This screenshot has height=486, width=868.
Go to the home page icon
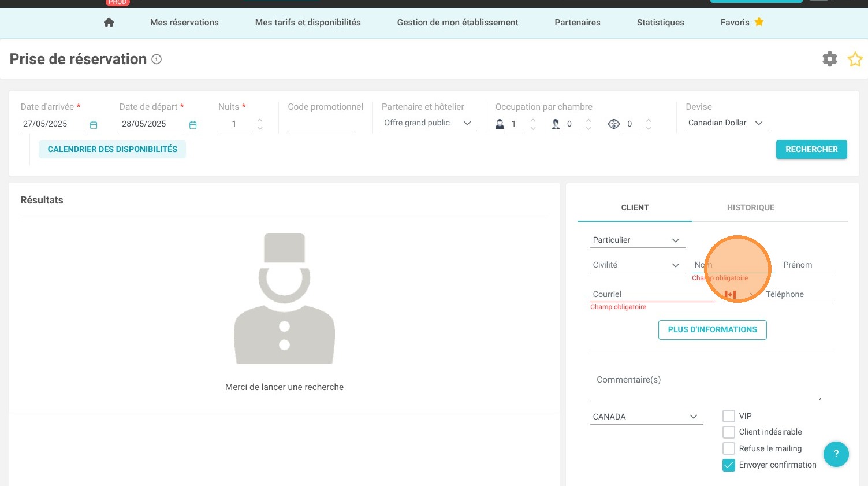click(109, 23)
